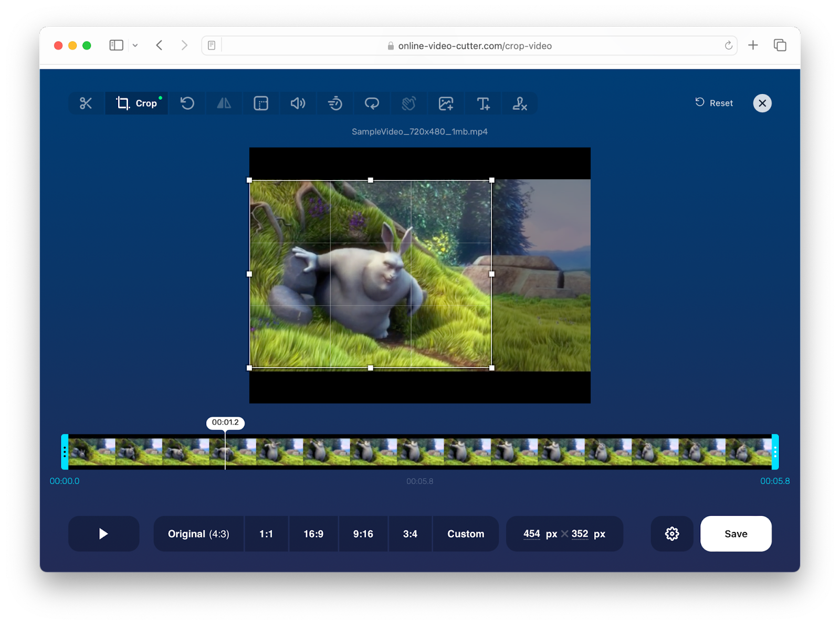Choose 3:4 aspect ratio
The image size is (840, 625).
point(410,534)
